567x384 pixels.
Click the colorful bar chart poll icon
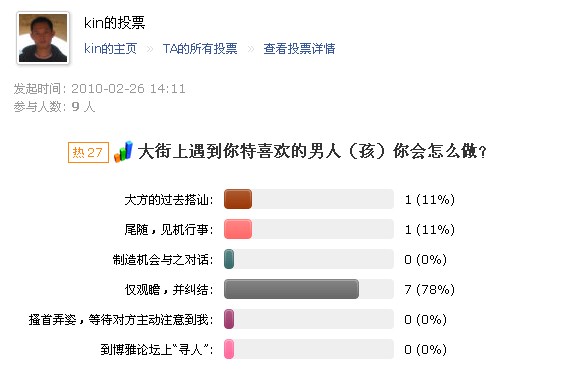[123, 152]
